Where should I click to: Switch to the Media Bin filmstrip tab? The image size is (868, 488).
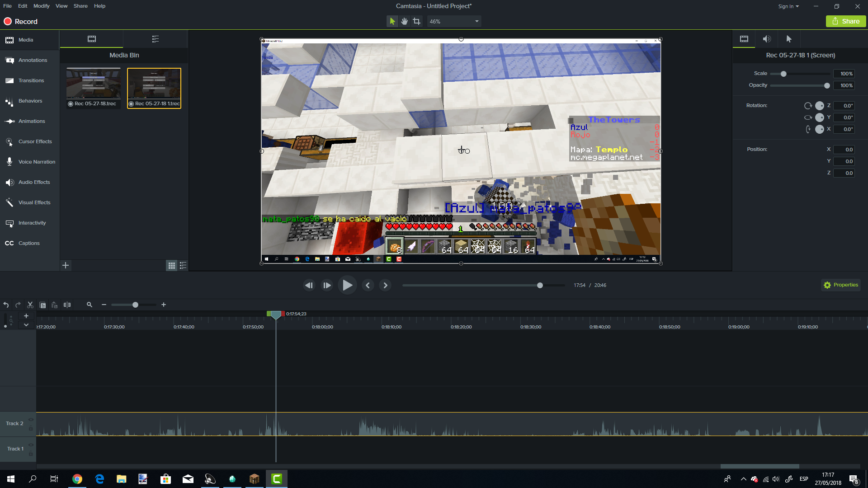[92, 39]
